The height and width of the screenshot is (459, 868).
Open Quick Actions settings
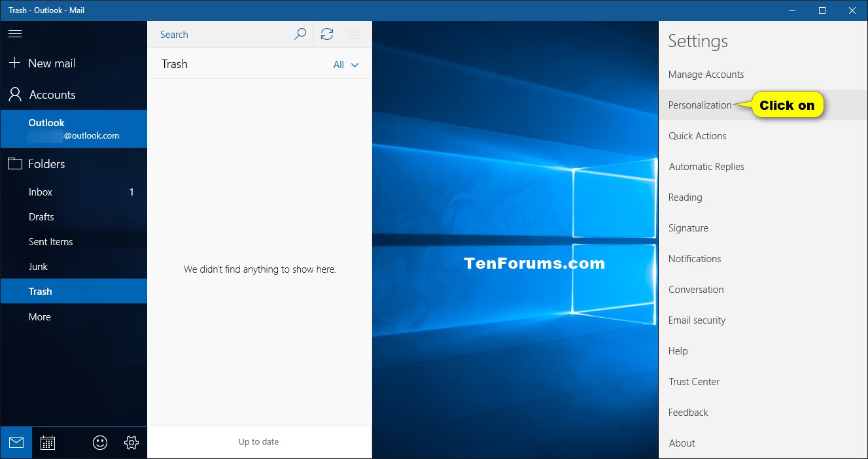tap(763, 136)
